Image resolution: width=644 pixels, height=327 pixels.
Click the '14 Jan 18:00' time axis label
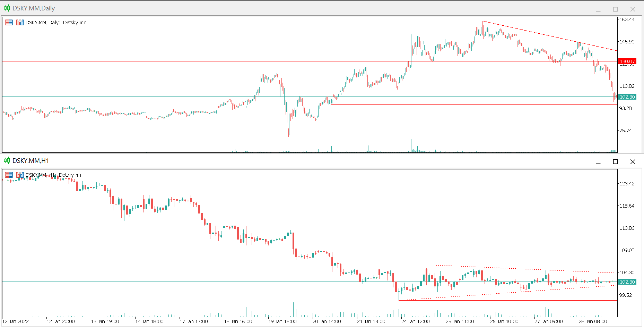tap(149, 321)
